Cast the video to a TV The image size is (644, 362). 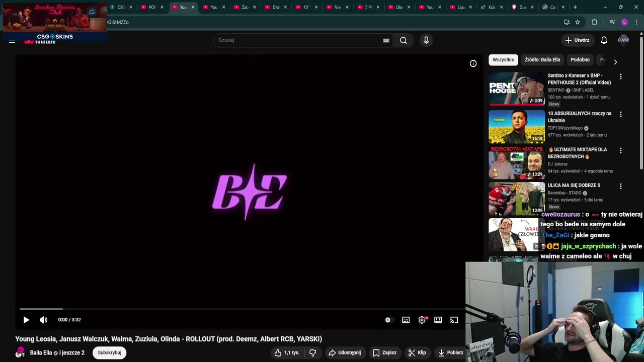click(x=454, y=320)
